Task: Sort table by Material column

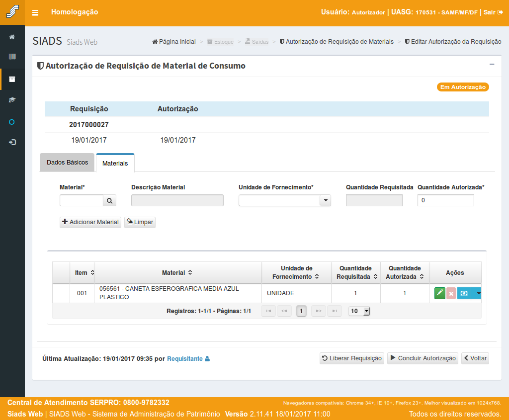Action: [x=190, y=273]
